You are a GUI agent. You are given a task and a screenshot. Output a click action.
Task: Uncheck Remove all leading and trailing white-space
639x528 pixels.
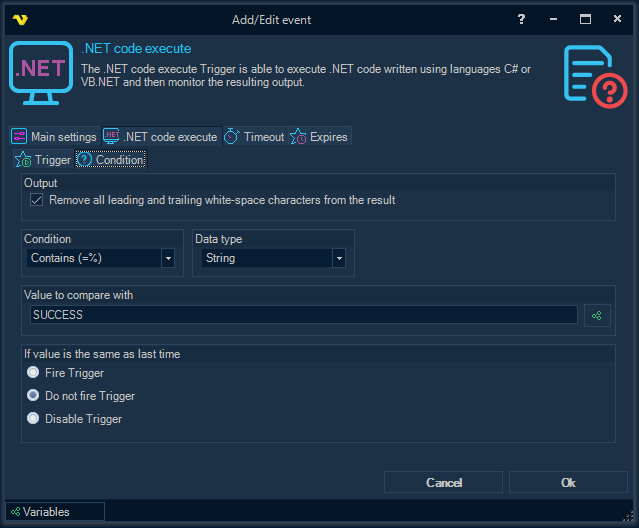click(x=37, y=200)
